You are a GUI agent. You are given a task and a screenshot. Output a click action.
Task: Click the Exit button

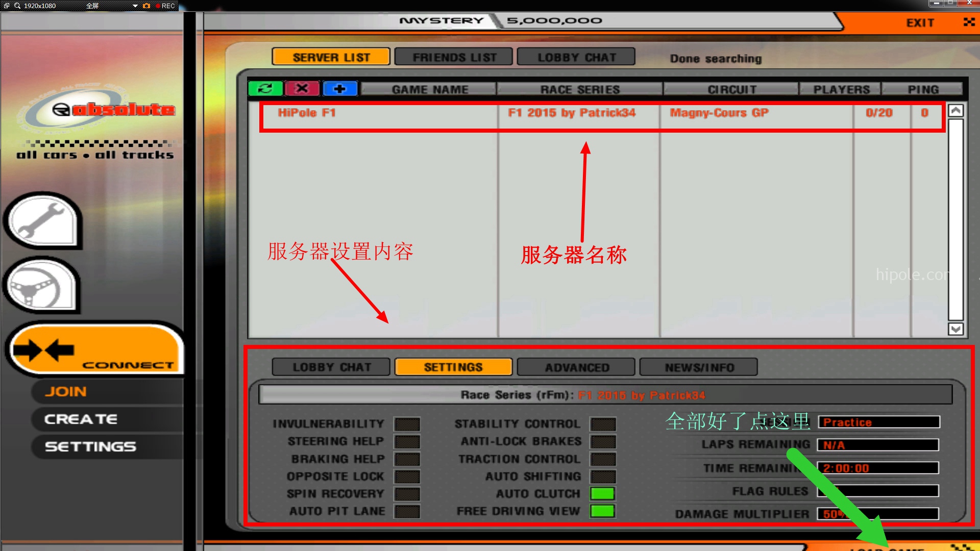tap(920, 22)
